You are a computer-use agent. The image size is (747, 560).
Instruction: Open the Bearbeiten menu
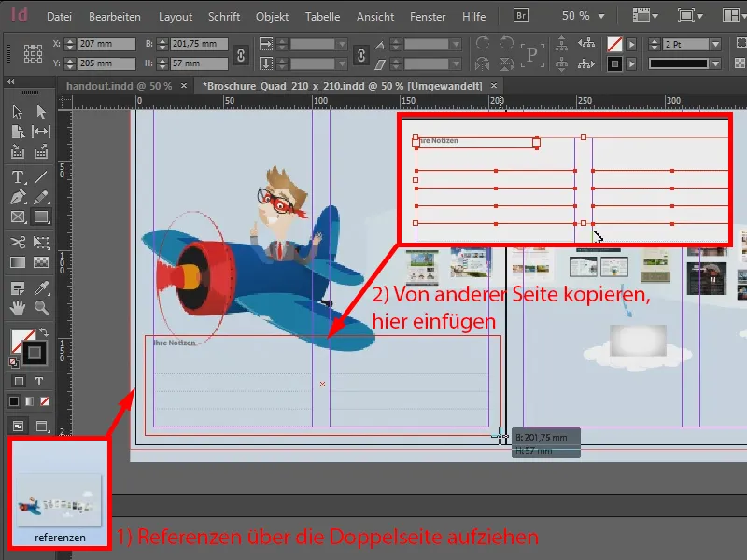[115, 17]
